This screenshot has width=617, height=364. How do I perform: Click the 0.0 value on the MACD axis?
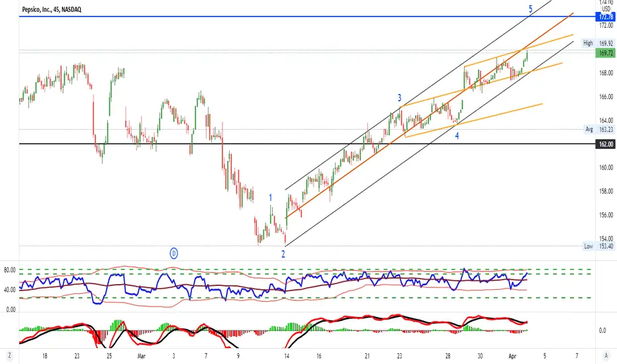tap(602, 330)
